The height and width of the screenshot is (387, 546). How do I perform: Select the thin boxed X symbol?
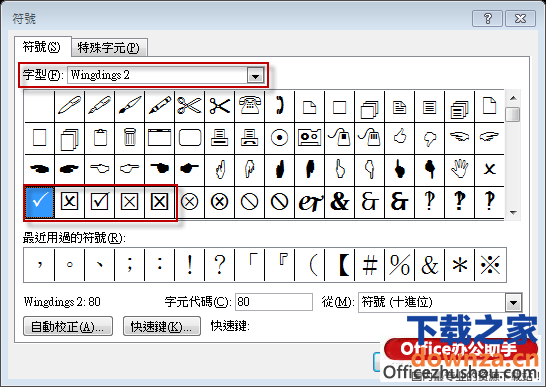(129, 202)
